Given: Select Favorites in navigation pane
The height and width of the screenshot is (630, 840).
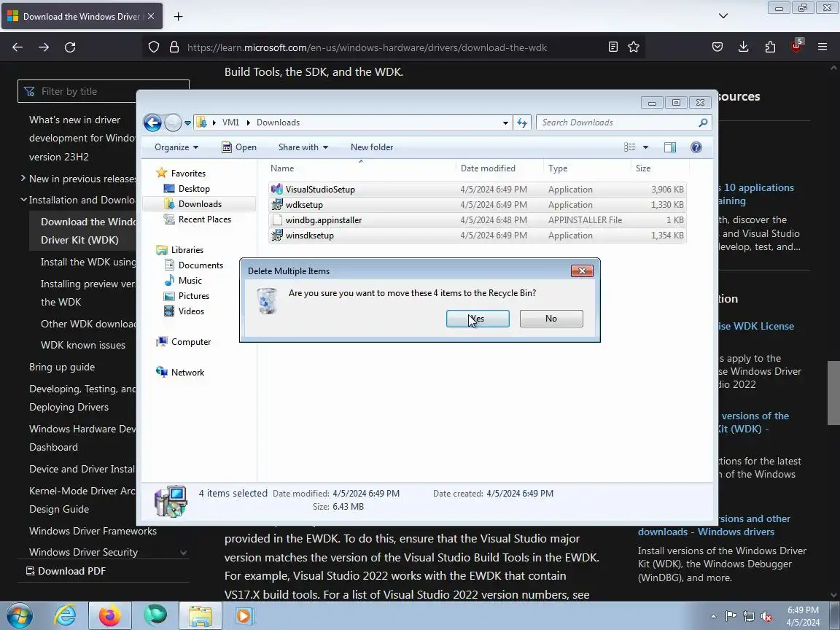Looking at the screenshot, I should (x=181, y=173).
